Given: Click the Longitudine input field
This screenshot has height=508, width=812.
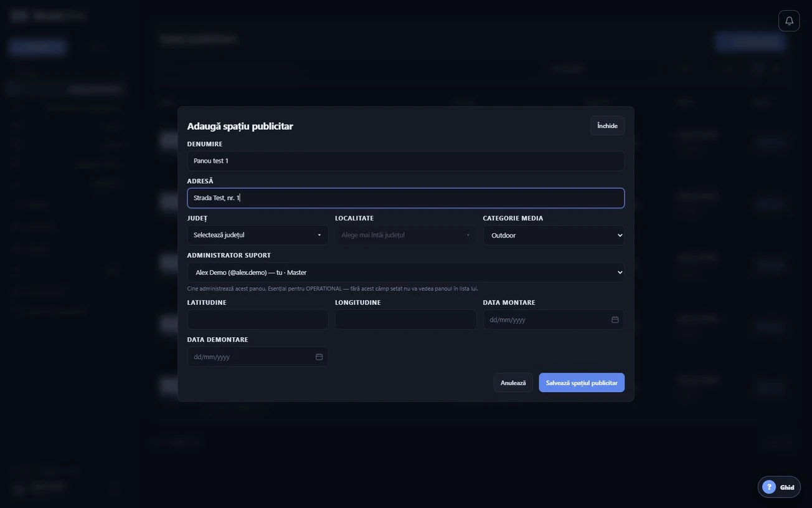Looking at the screenshot, I should point(405,320).
